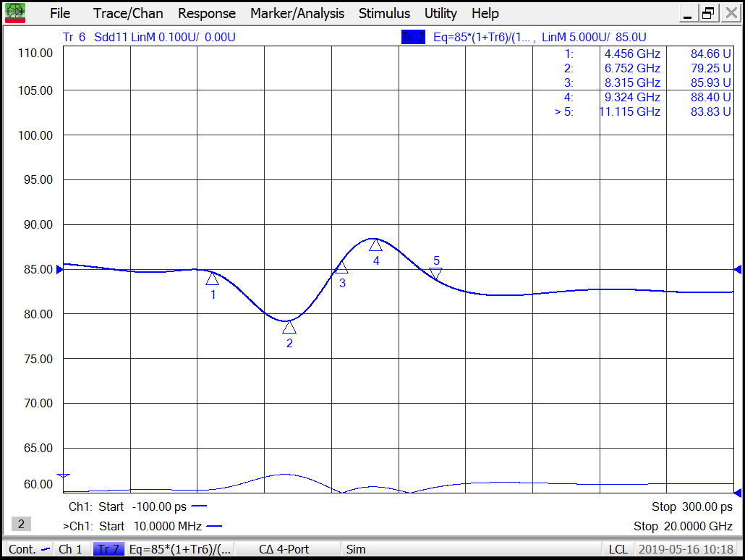Select marker 2 triangle at the trace minimum
This screenshot has height=560, width=745.
[x=289, y=328]
